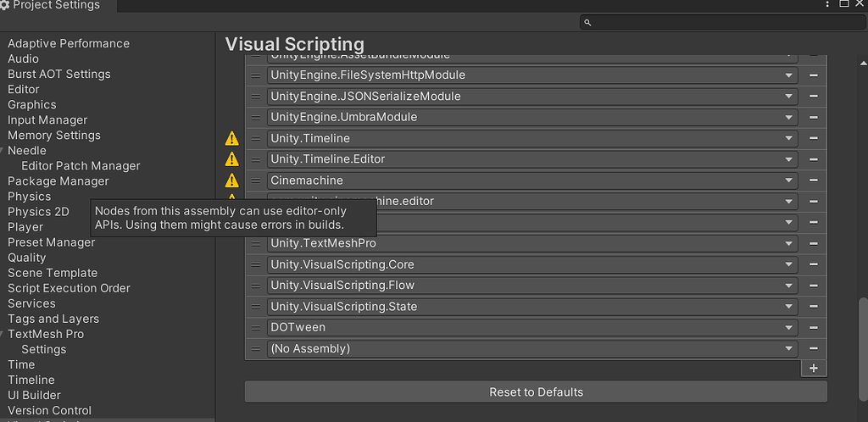
Task: Open the (No Assembly) dropdown
Action: click(532, 348)
